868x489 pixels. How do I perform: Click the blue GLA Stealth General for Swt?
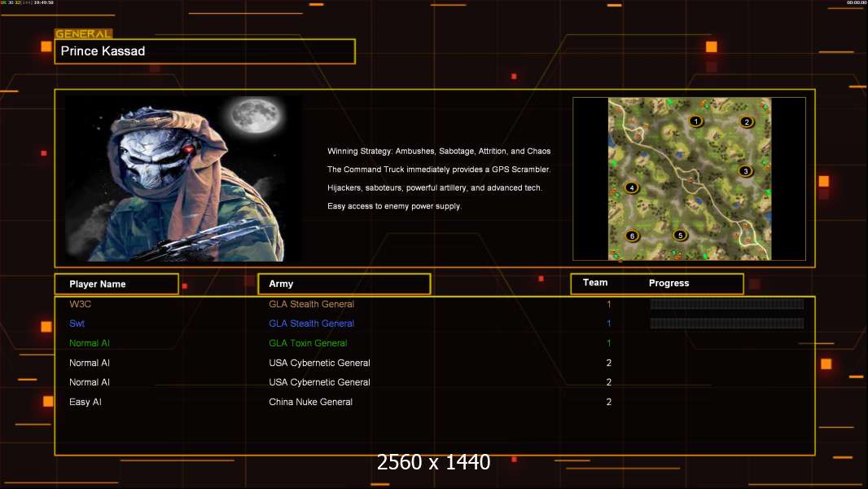coord(311,324)
